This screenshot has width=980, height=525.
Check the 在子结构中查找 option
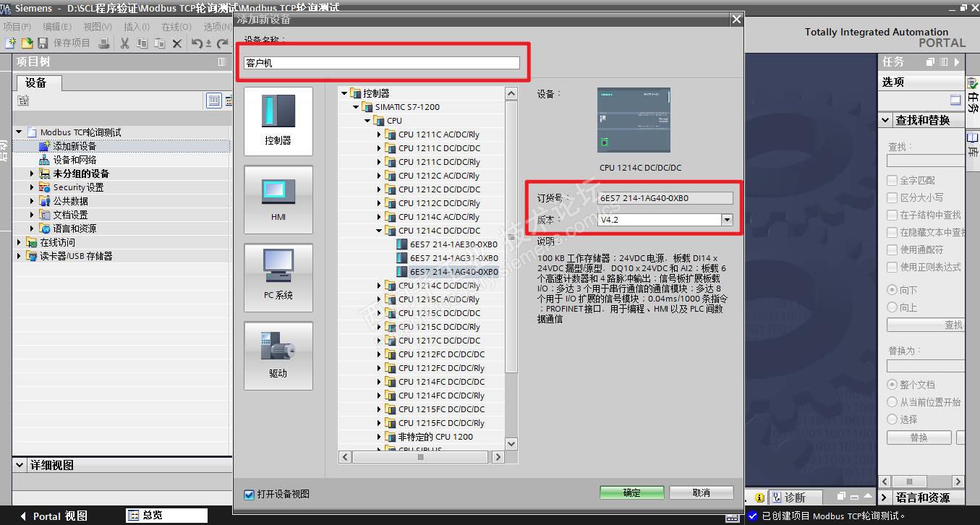(892, 215)
